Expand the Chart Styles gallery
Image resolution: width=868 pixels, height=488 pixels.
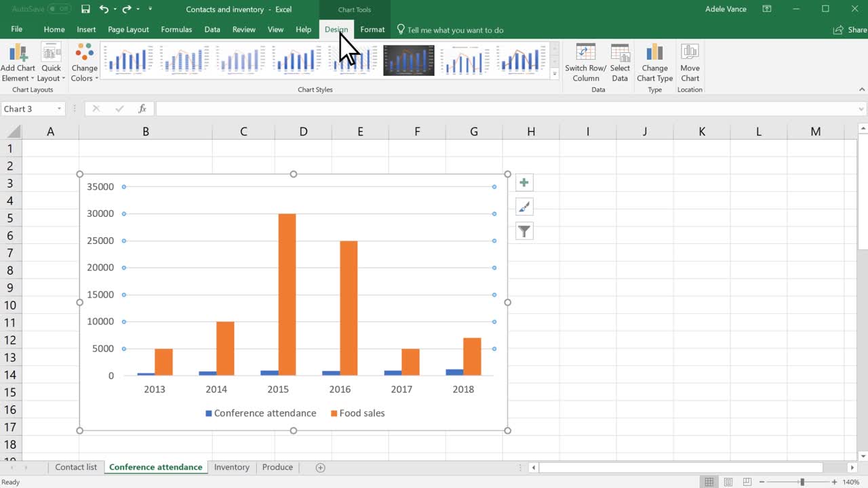point(555,75)
